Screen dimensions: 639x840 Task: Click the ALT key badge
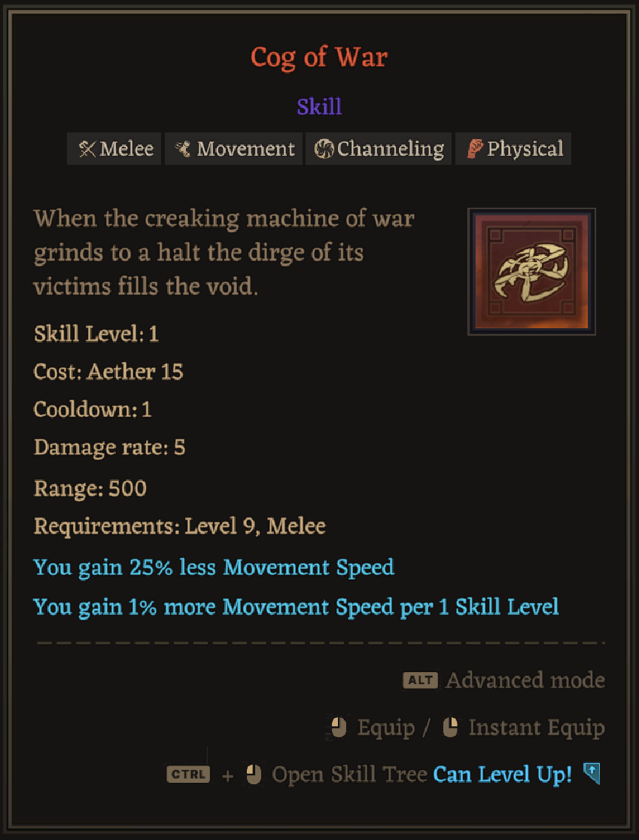coord(421,680)
